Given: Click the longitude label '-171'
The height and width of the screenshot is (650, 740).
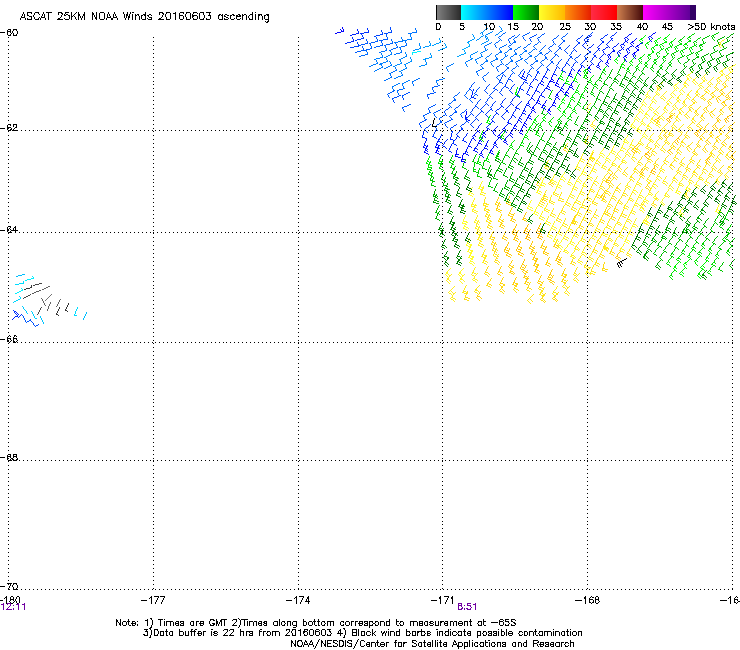Looking at the screenshot, I should tap(443, 600).
